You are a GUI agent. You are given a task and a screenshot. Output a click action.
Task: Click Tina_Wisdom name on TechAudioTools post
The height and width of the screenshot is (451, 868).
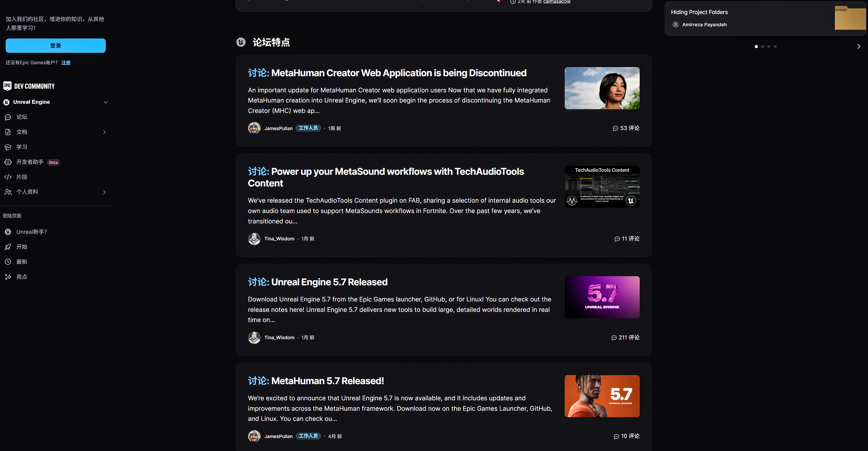point(279,239)
